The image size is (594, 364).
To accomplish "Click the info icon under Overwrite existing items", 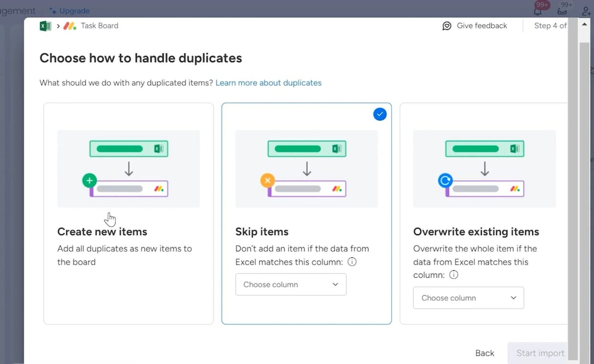I will coord(453,275).
